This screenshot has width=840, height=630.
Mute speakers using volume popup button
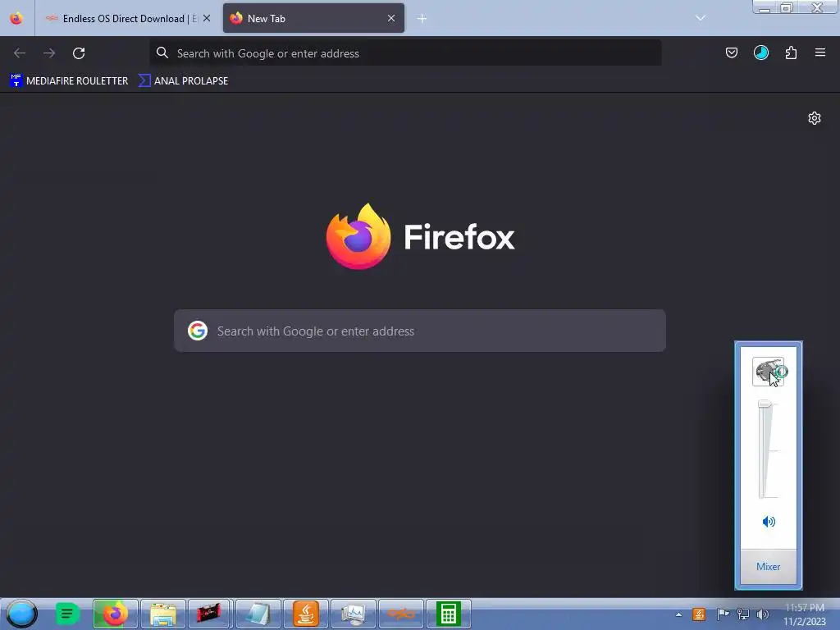(x=769, y=522)
